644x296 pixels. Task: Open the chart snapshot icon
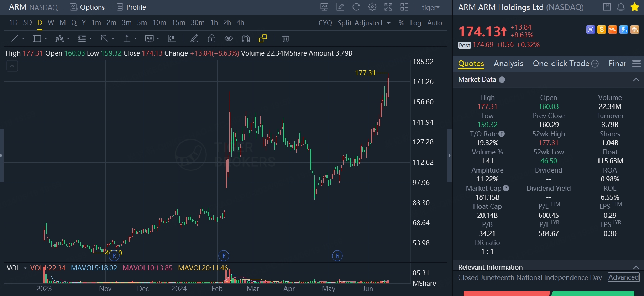click(324, 7)
